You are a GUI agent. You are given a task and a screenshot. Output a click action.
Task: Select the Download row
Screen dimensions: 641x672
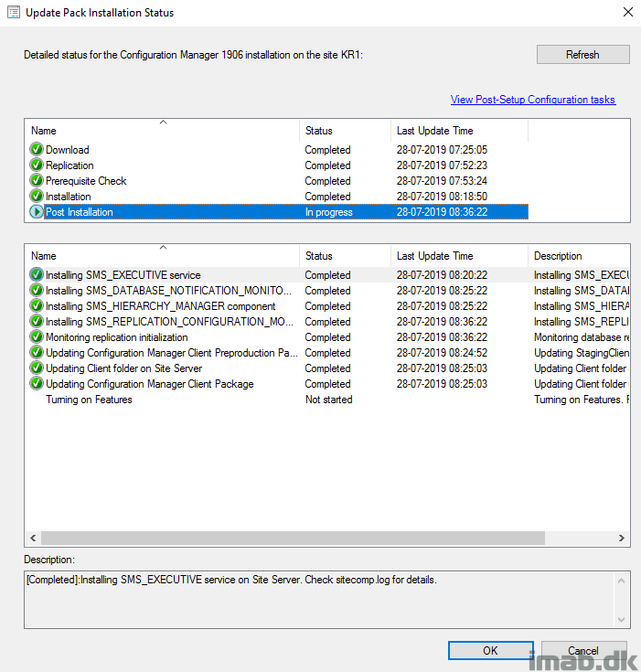tap(279, 150)
